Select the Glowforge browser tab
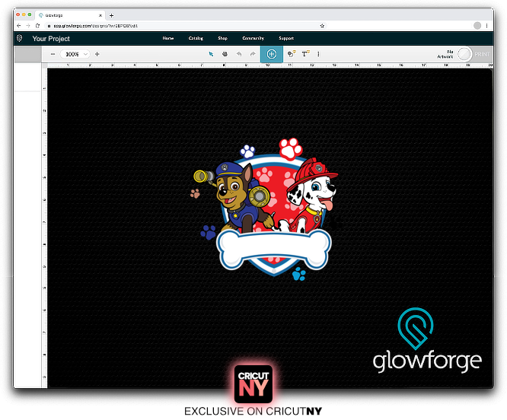Viewport: 507px width, 420px height. [x=69, y=15]
